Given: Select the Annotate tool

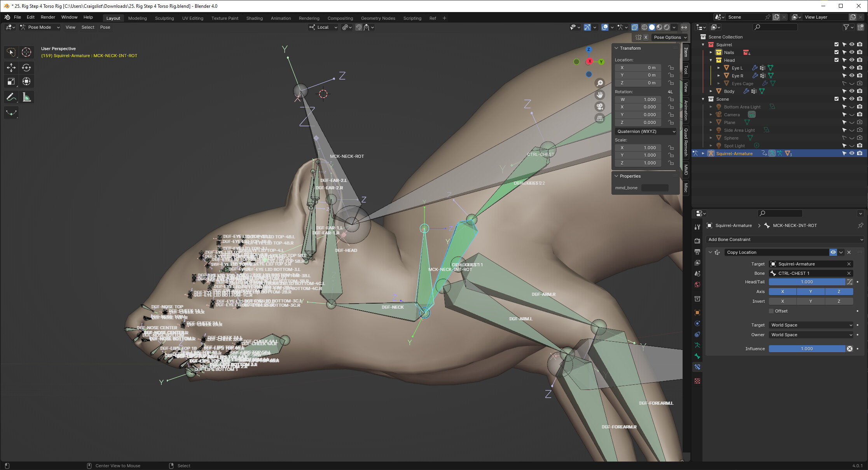Looking at the screenshot, I should pos(11,97).
